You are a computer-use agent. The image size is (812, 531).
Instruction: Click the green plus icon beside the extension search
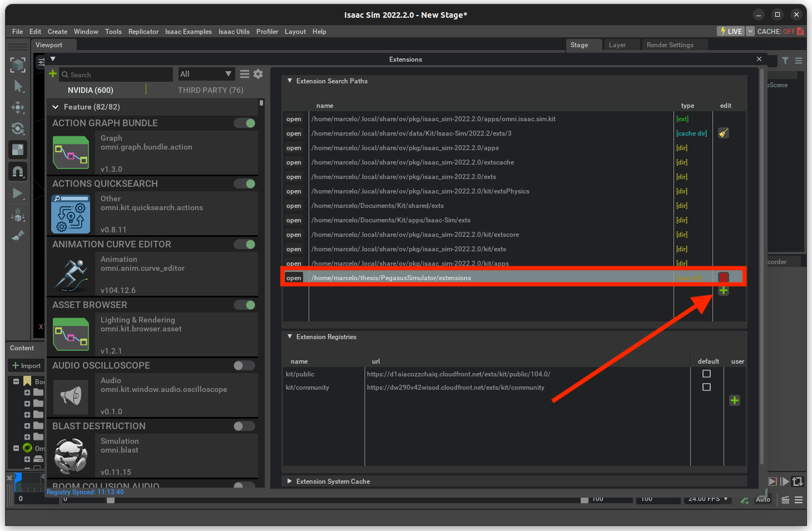tap(53, 74)
